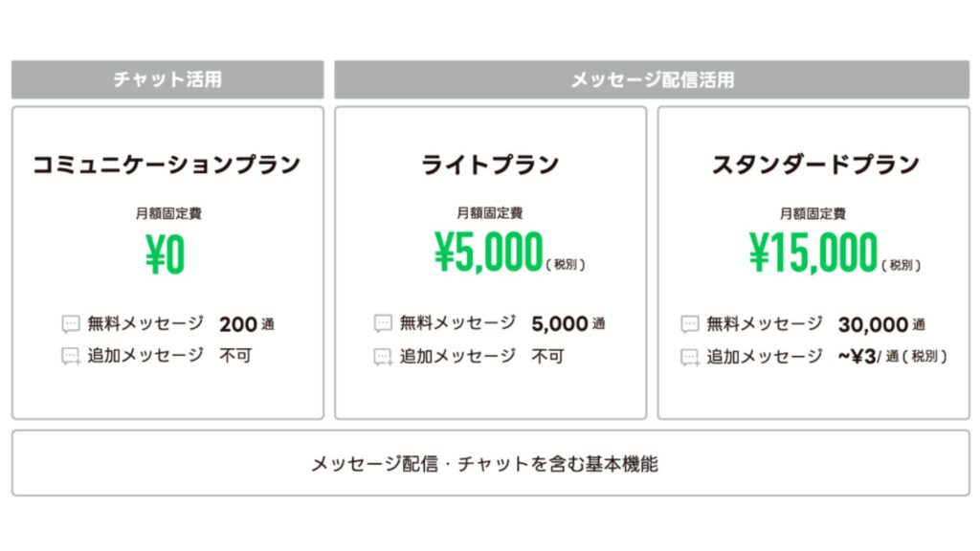
Task: Select the メッセージ配信活用 header tab
Action: coord(652,80)
